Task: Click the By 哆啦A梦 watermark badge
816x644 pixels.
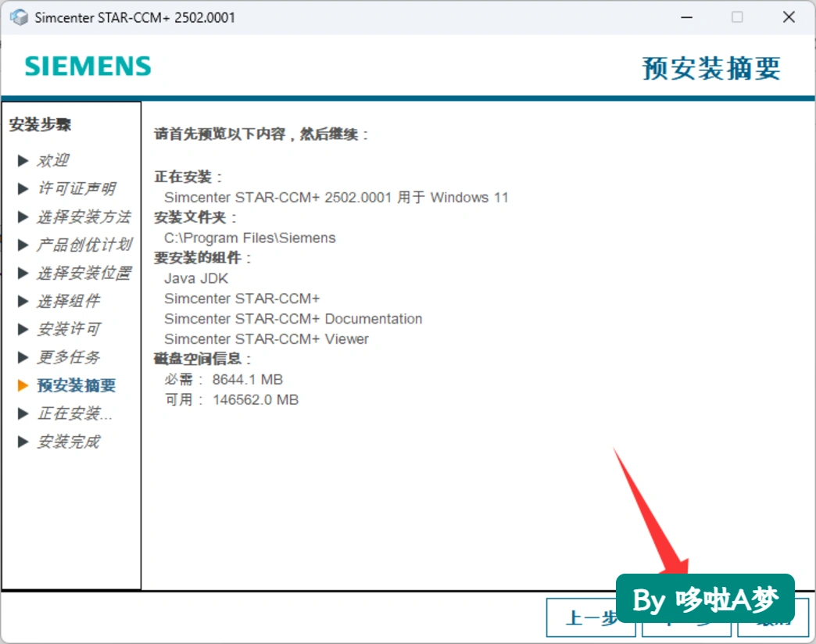Action: point(705,599)
